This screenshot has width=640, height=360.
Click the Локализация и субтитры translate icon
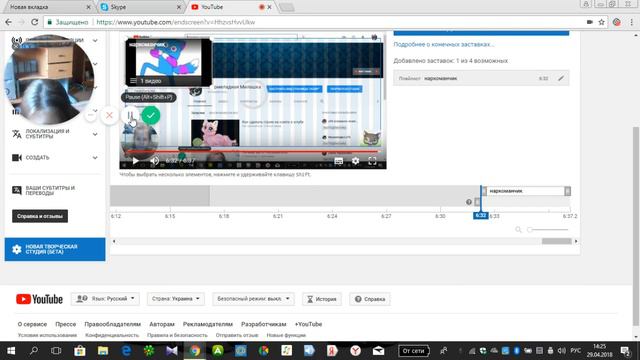click(x=17, y=134)
